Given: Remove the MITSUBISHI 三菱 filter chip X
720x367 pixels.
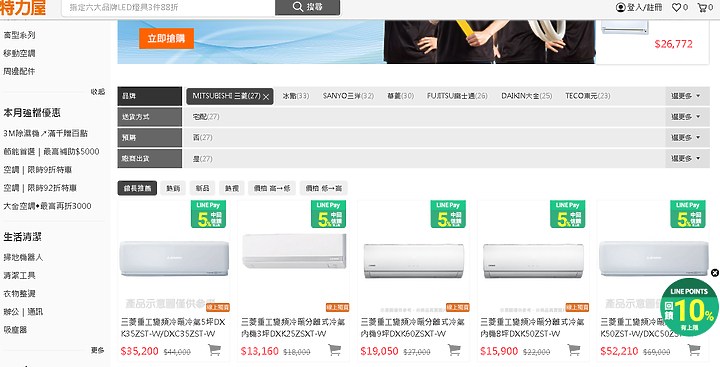Looking at the screenshot, I should click(x=266, y=96).
